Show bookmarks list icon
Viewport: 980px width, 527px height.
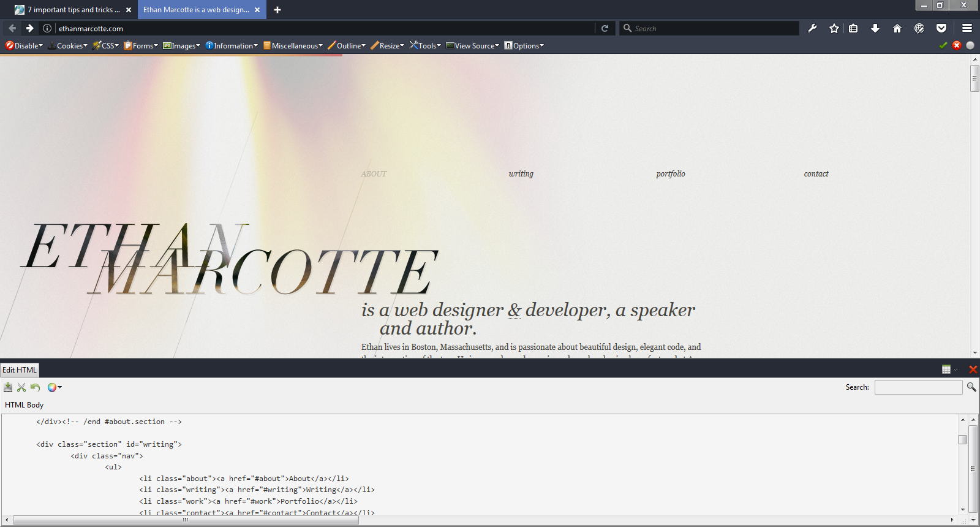pos(853,28)
